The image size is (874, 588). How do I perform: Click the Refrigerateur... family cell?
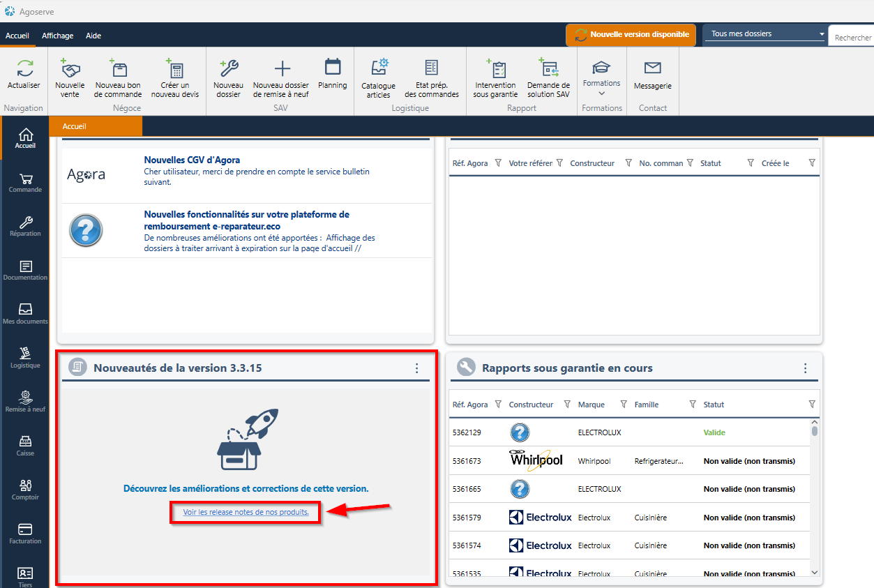[x=658, y=461]
